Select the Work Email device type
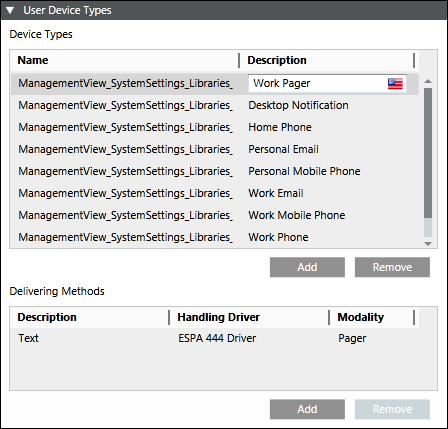Viewport: 448px width, 429px height. 215,193
